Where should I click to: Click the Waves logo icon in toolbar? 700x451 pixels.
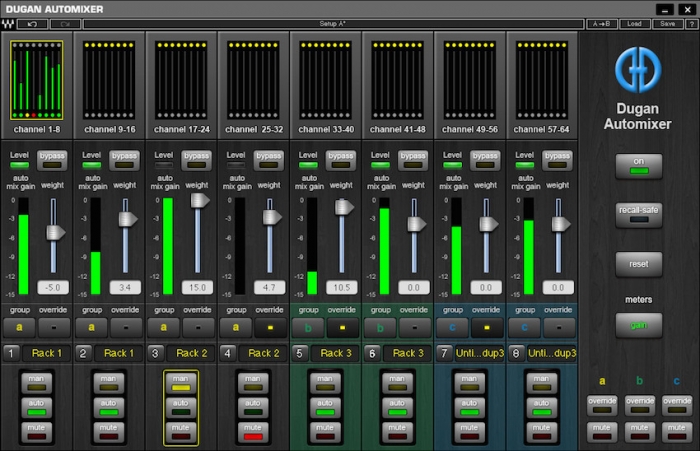click(8, 24)
